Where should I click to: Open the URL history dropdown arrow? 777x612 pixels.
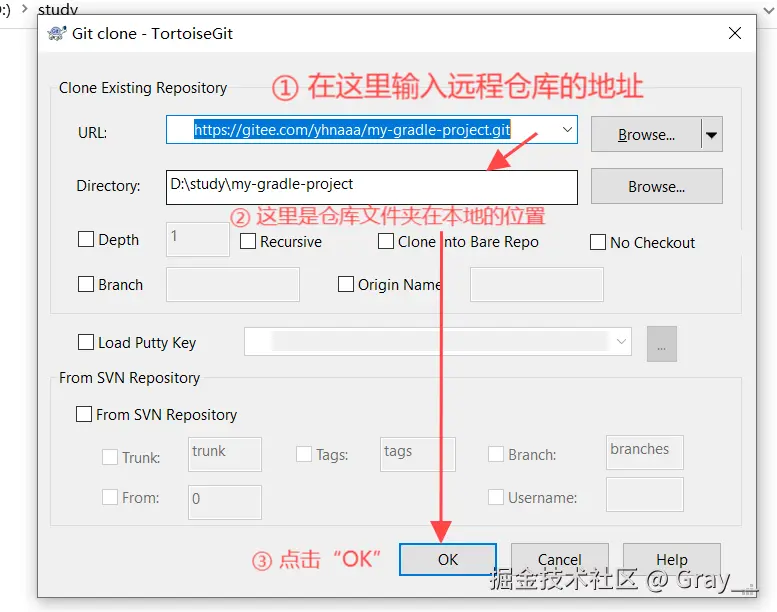tap(567, 130)
